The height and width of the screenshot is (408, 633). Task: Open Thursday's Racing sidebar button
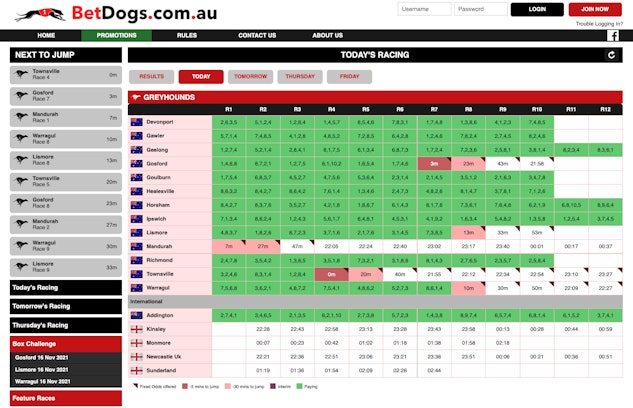point(66,325)
